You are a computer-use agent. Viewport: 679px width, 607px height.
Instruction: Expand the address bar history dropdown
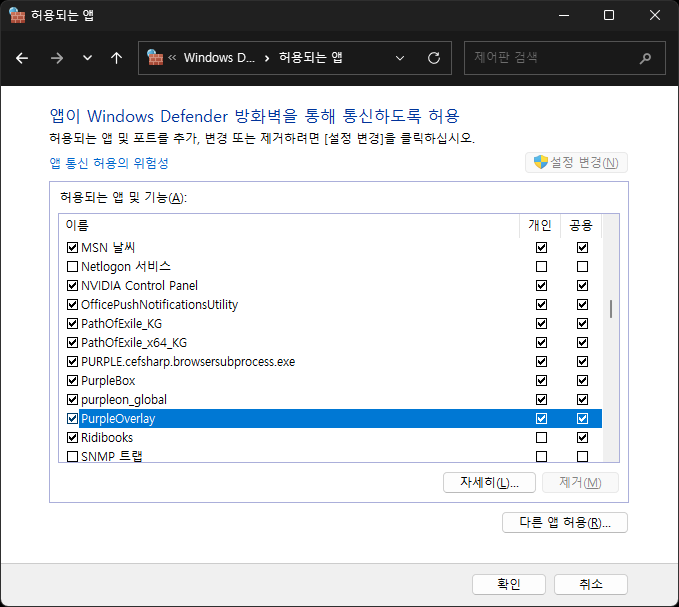(x=400, y=58)
